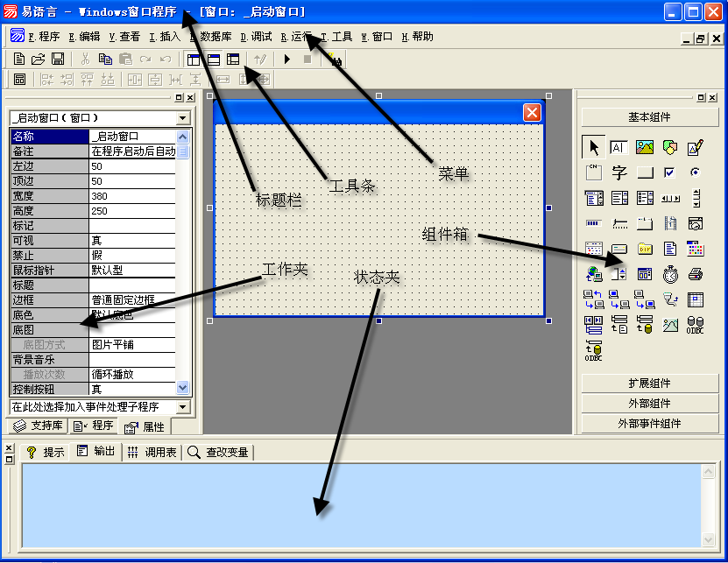Select the CN group box component
Viewport: 728px width, 563px height.
point(593,172)
